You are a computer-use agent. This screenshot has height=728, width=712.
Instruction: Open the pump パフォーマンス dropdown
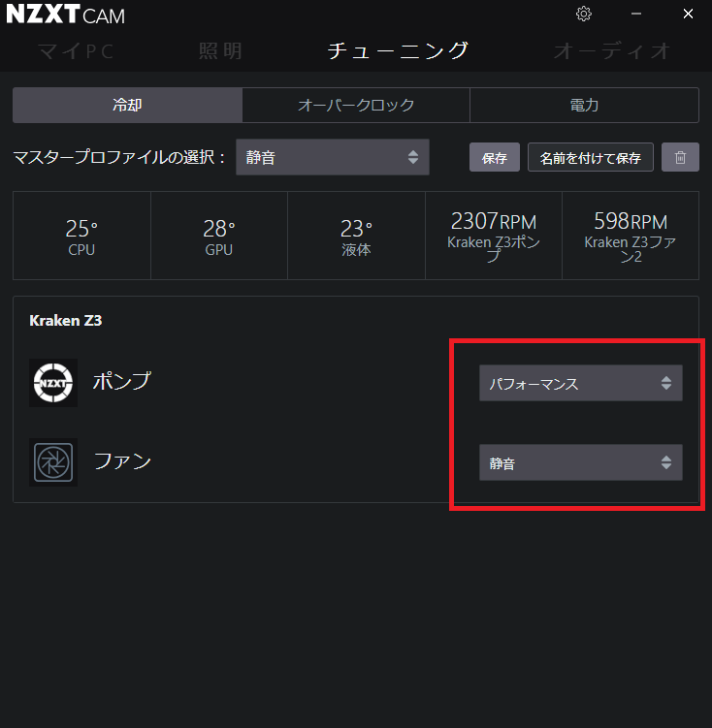580,383
